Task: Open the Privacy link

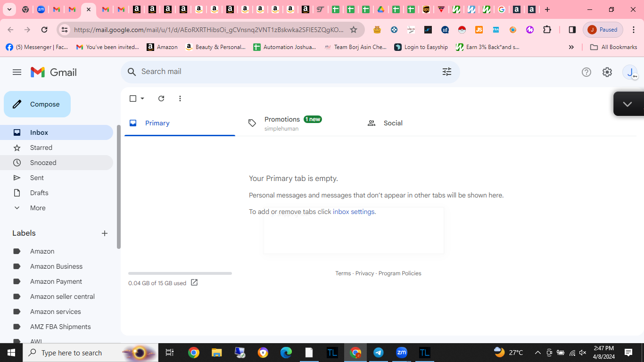Action: coord(365,273)
